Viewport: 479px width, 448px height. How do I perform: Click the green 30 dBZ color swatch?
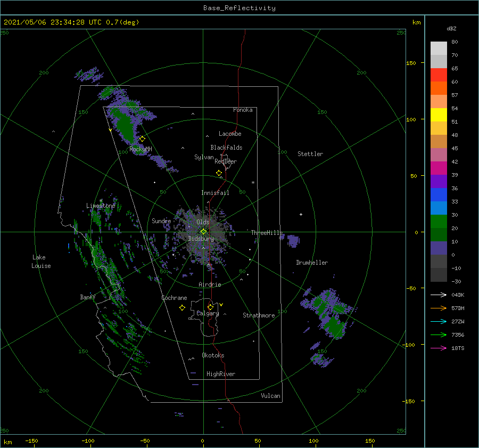(x=439, y=221)
